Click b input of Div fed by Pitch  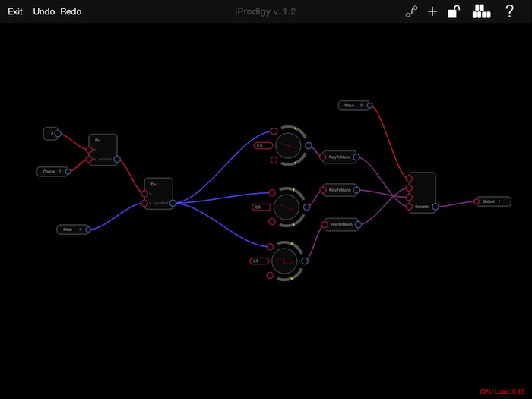pyautogui.click(x=144, y=194)
